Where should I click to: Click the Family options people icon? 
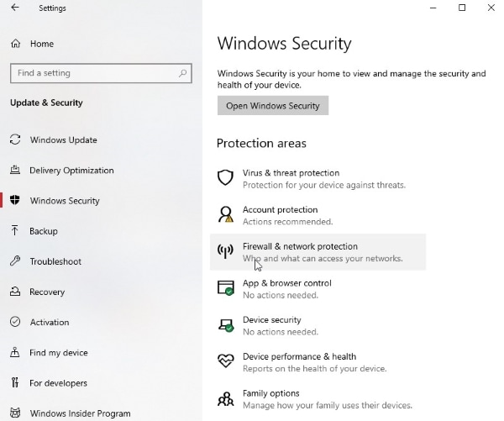click(225, 398)
